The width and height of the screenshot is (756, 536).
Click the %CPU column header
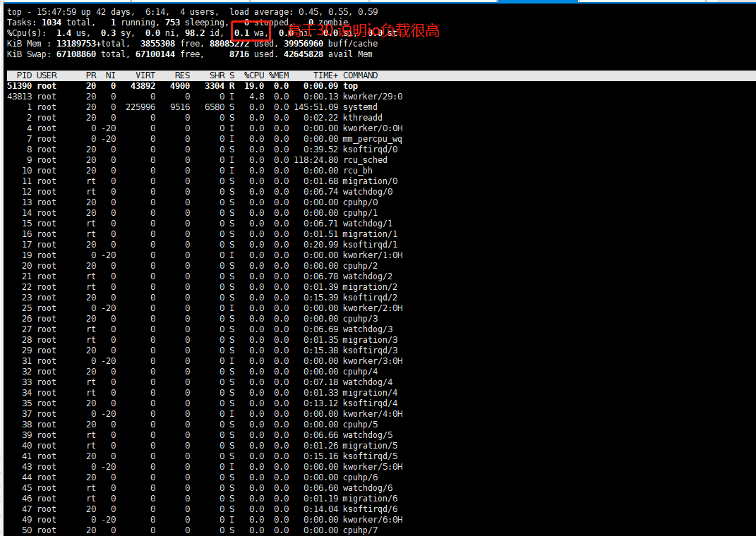(254, 75)
